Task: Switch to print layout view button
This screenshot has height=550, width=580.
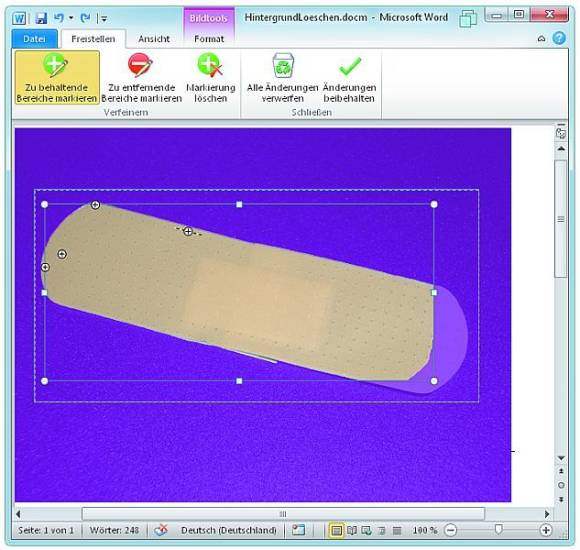Action: point(336,531)
